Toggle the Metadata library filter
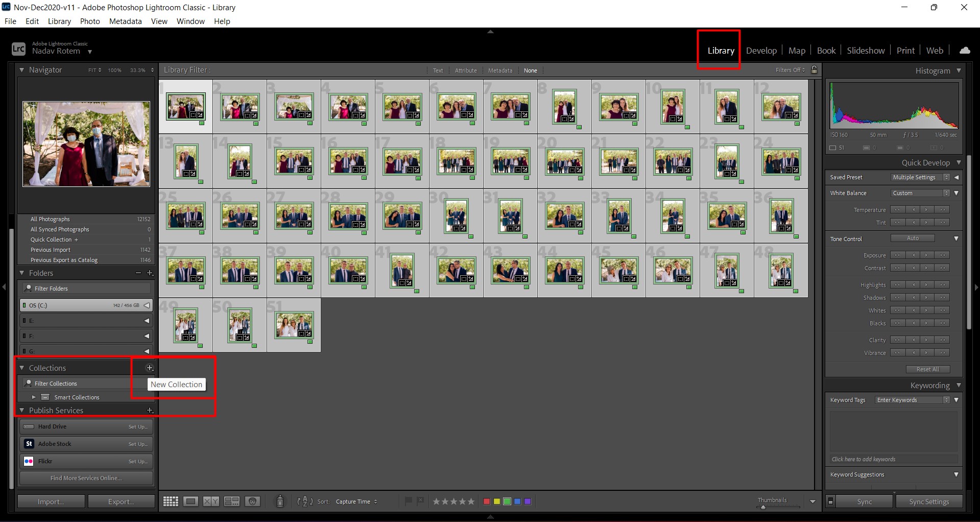980x522 pixels. click(x=500, y=70)
